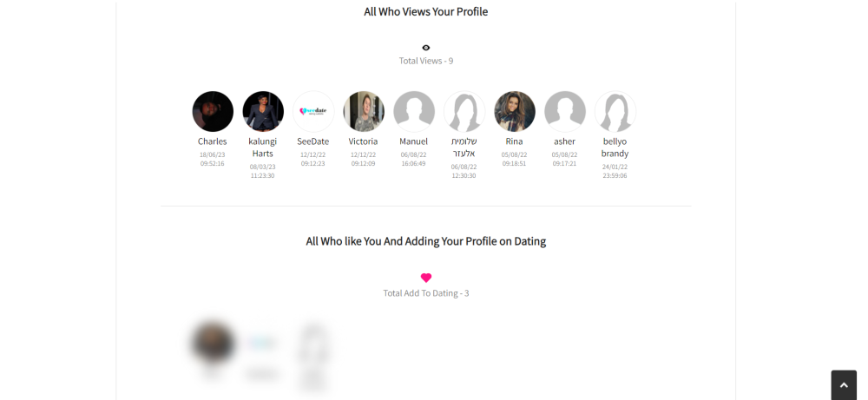Image resolution: width=868 pixels, height=400 pixels.
Task: Open the Victoria name link
Action: pyautogui.click(x=363, y=141)
